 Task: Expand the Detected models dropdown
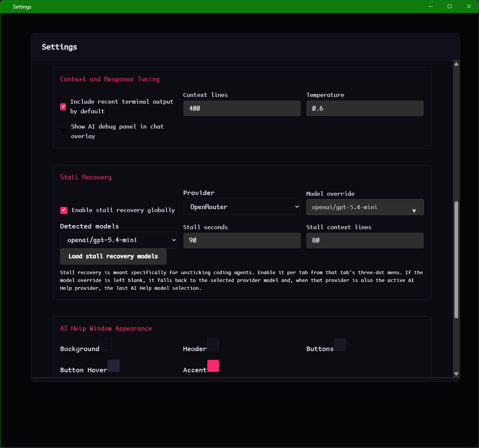click(x=119, y=240)
